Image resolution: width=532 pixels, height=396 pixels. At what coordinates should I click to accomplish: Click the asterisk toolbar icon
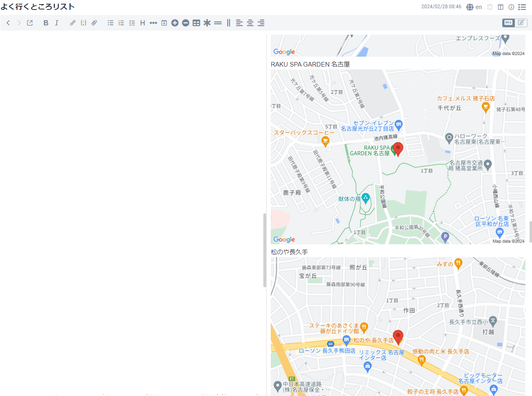207,23
